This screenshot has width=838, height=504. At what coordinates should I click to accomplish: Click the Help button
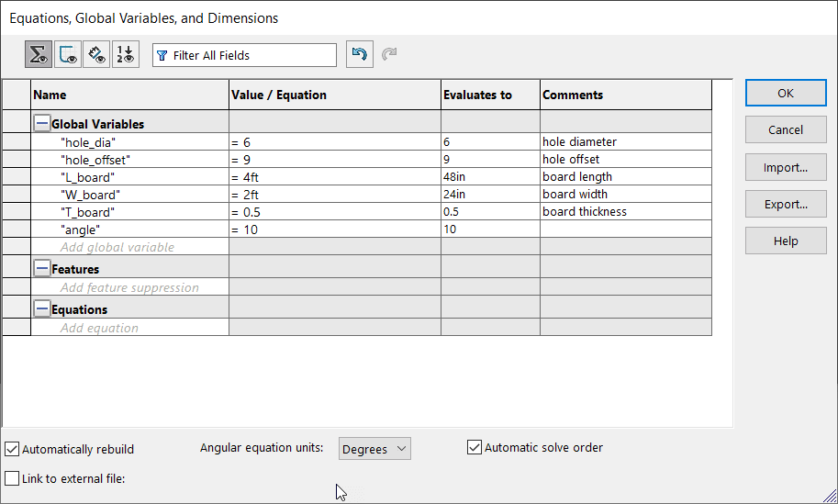786,241
